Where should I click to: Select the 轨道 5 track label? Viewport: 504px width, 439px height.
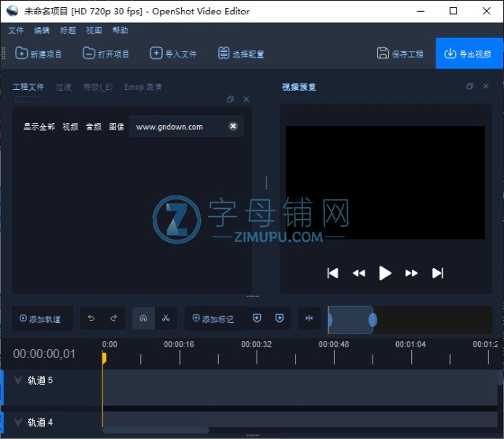[40, 380]
